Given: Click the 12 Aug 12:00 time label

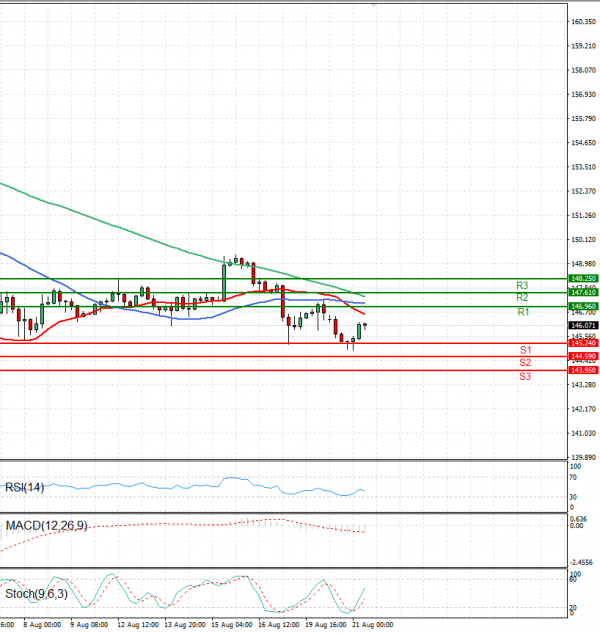Looking at the screenshot, I should 138,625.
